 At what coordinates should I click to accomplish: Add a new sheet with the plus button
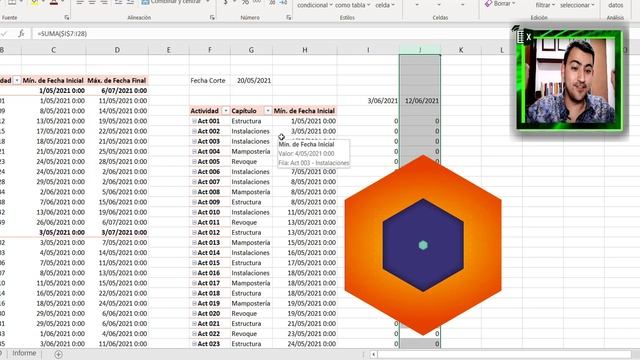[x=58, y=354]
